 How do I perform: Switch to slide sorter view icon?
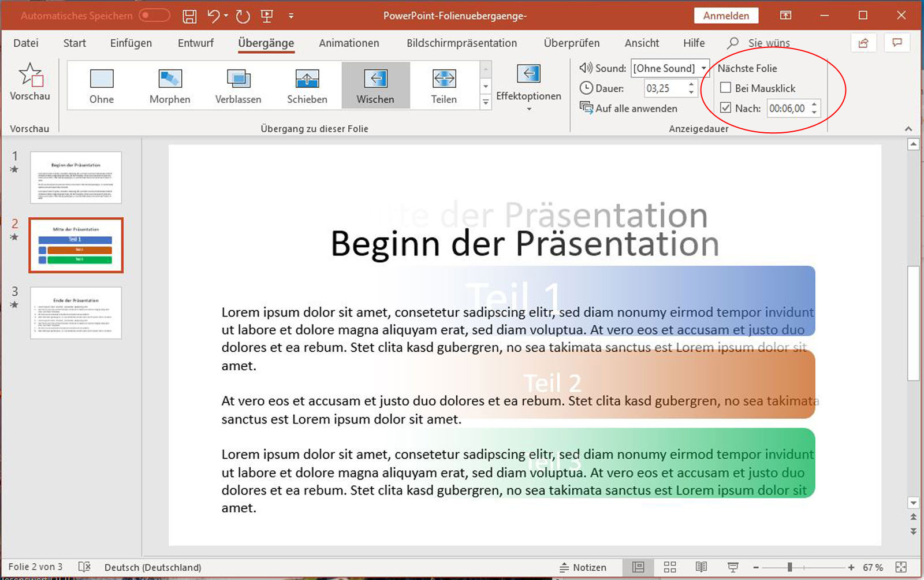pos(670,567)
